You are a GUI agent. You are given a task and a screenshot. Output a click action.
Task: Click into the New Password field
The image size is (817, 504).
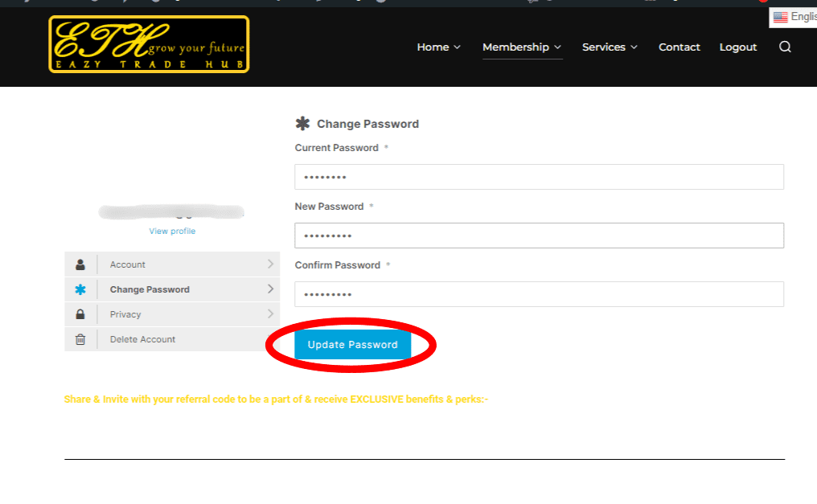[x=539, y=236]
